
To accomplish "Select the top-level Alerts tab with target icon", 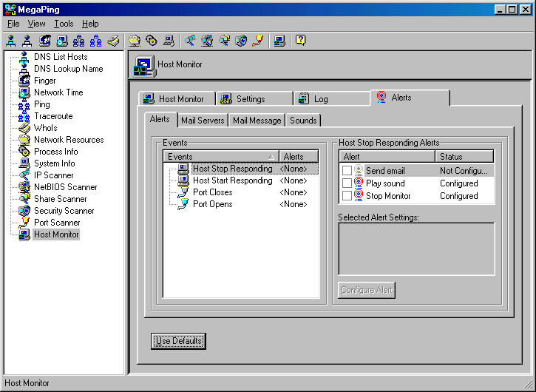I will point(410,98).
